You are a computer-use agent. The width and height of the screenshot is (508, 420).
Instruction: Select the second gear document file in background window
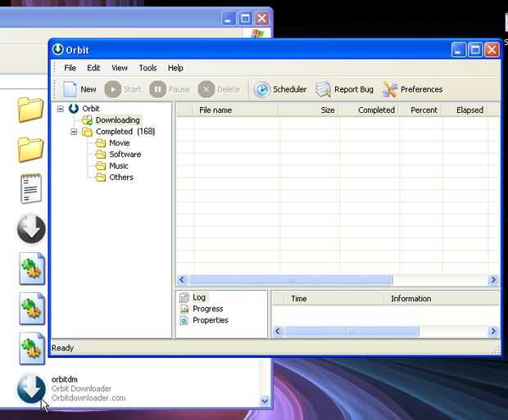click(32, 309)
